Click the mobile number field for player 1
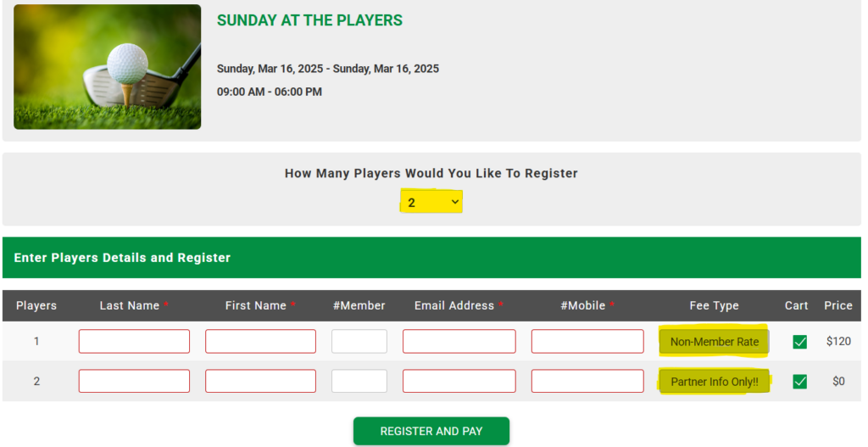 [x=587, y=342]
